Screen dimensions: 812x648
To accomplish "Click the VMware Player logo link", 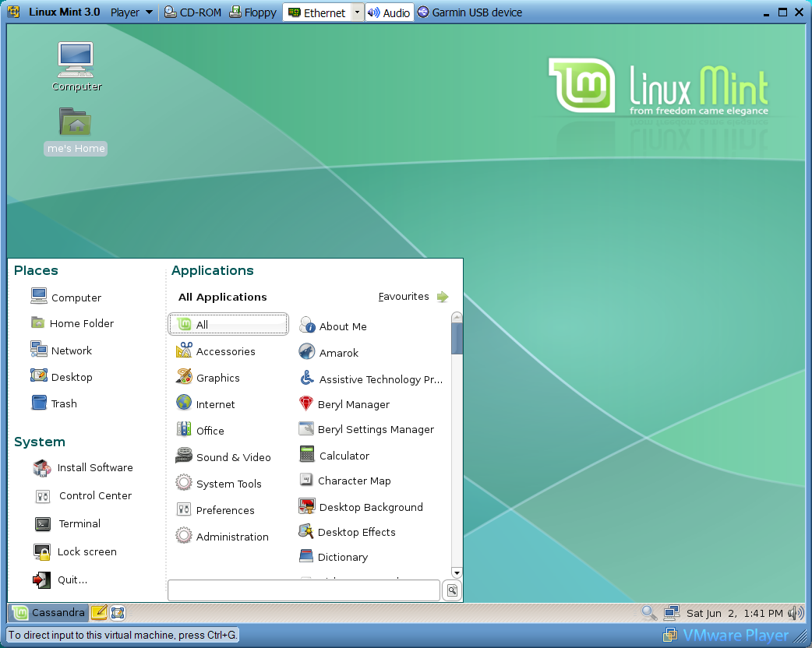I will click(x=726, y=635).
